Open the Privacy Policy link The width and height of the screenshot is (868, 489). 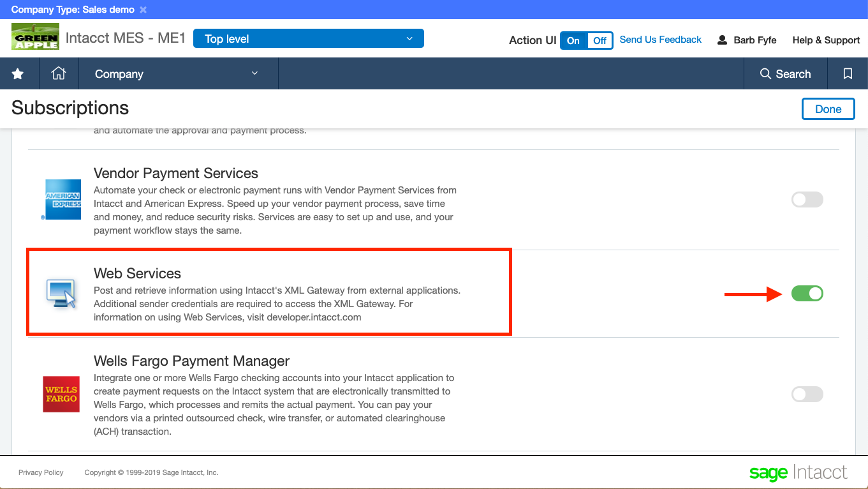click(41, 472)
